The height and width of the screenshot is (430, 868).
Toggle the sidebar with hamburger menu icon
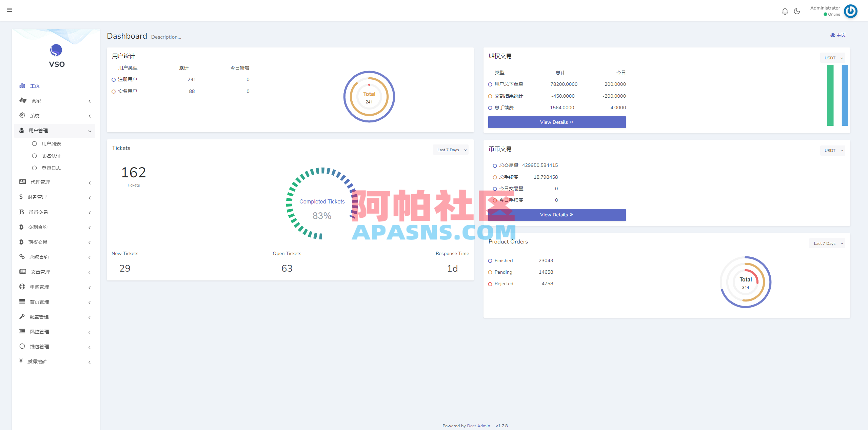pos(10,10)
